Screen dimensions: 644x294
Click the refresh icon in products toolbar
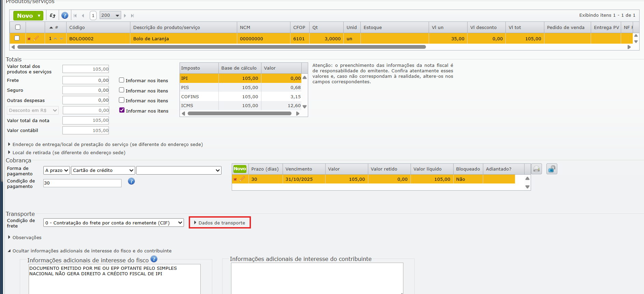click(x=53, y=16)
